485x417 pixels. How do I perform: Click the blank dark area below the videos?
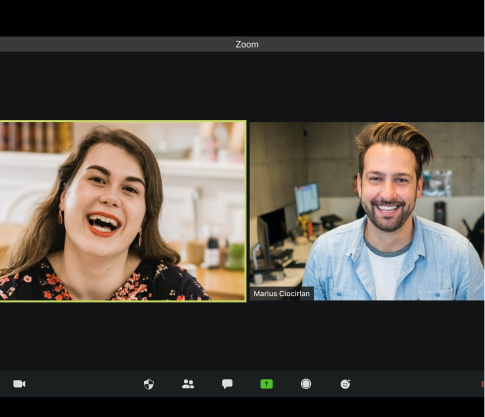click(242, 336)
